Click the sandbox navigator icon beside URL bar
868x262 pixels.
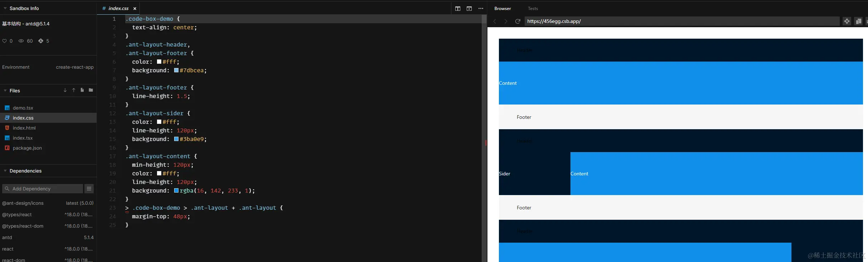click(x=847, y=21)
